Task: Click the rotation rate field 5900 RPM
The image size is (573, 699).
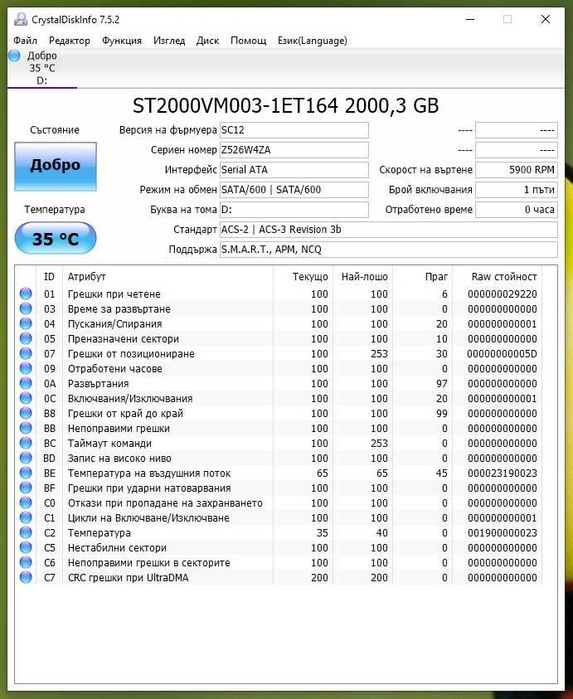Action: click(516, 170)
